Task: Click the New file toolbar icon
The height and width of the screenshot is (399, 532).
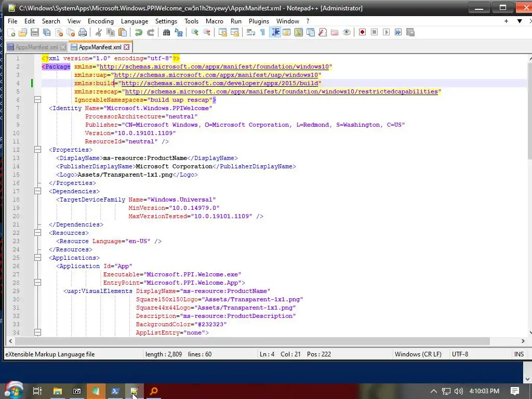Action: 11,32
